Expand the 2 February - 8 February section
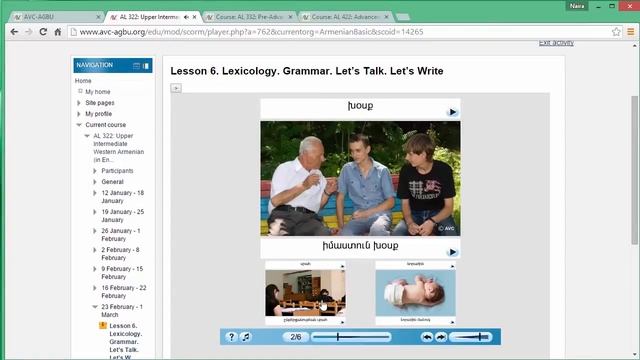Screen dimensions: 640x360 coord(95,250)
